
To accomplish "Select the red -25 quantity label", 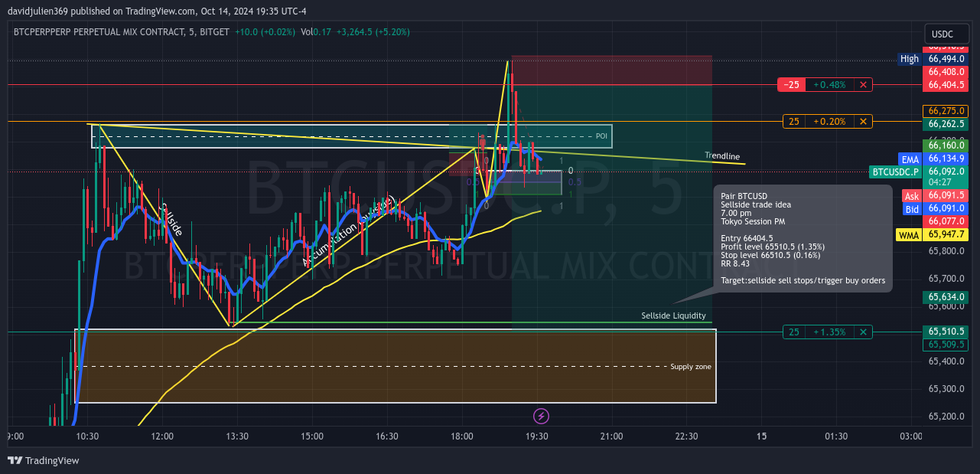I will 791,85.
